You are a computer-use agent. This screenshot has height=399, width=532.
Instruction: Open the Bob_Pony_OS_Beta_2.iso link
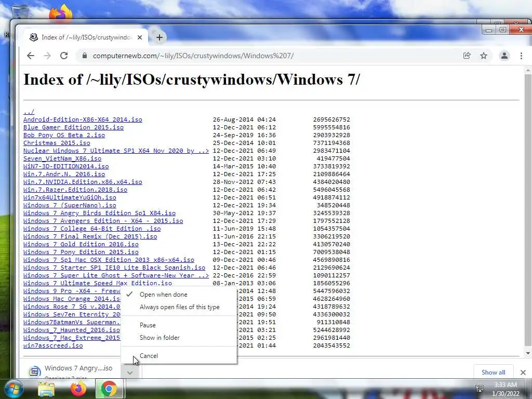point(64,135)
